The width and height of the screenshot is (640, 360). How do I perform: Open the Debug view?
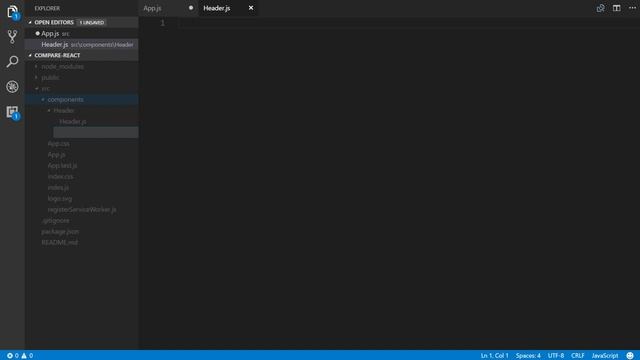click(12, 87)
